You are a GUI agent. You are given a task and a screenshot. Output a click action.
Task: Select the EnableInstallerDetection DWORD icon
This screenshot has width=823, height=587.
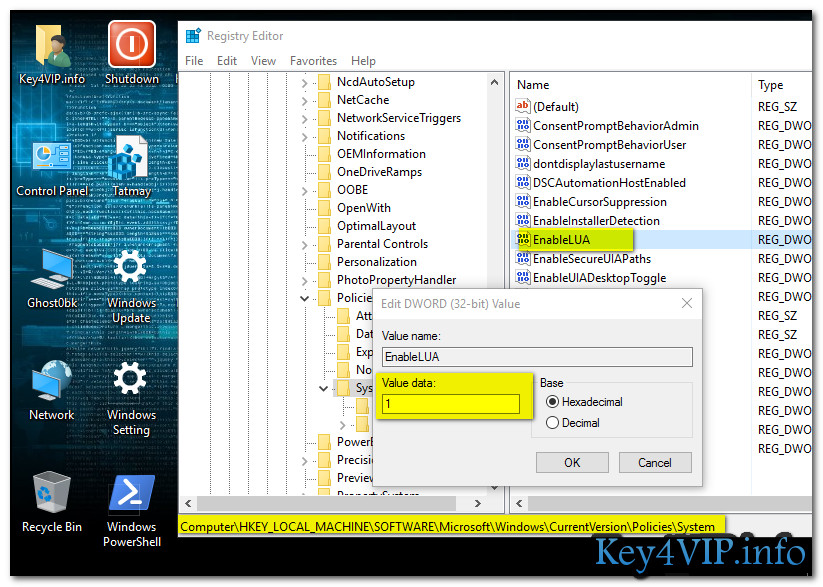pos(522,220)
